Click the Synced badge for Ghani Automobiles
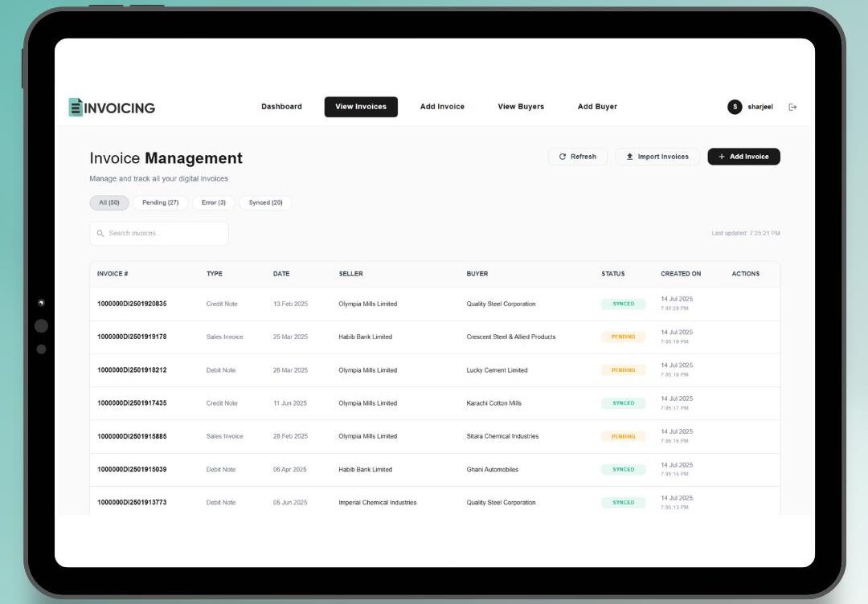The image size is (868, 604). point(624,470)
